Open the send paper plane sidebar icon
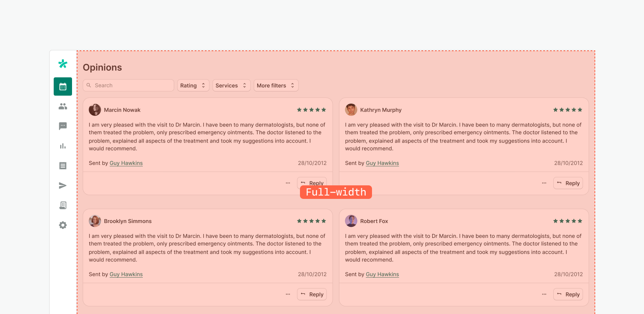The height and width of the screenshot is (314, 644). tap(63, 185)
